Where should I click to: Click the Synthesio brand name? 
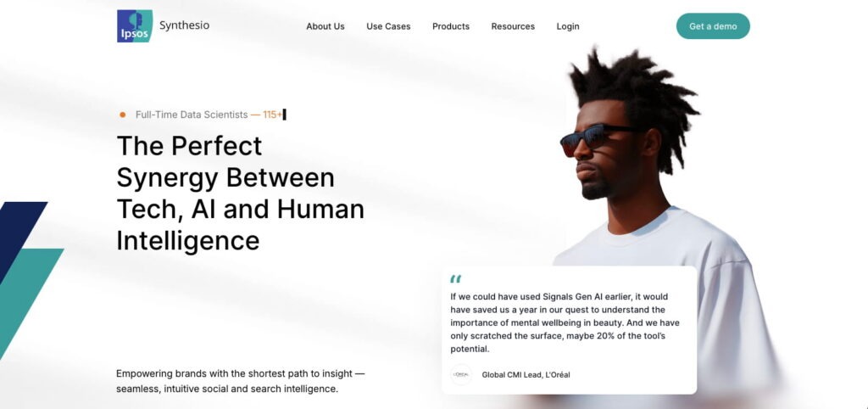[184, 25]
